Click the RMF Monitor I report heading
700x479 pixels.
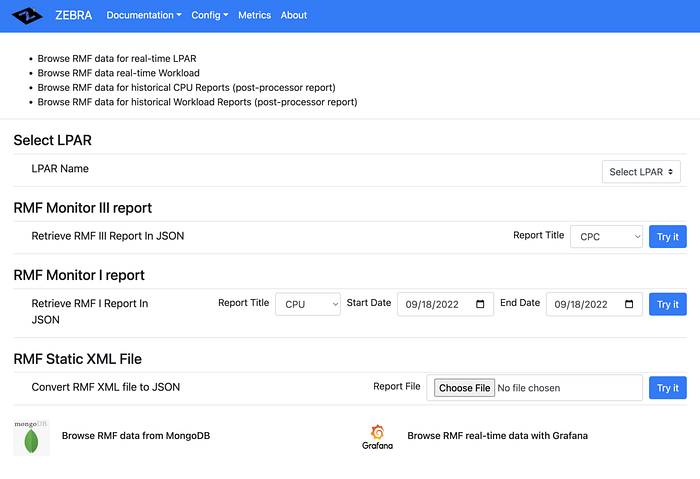click(x=79, y=275)
